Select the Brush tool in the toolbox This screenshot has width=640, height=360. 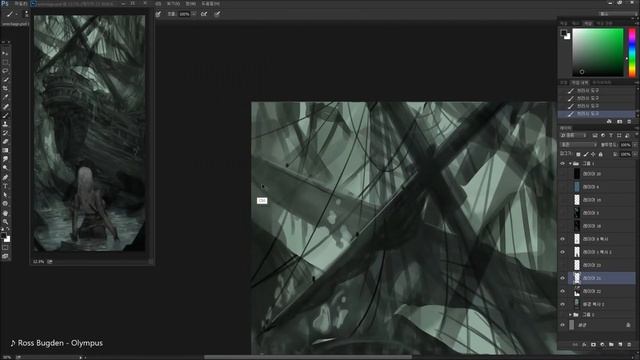[x=5, y=116]
